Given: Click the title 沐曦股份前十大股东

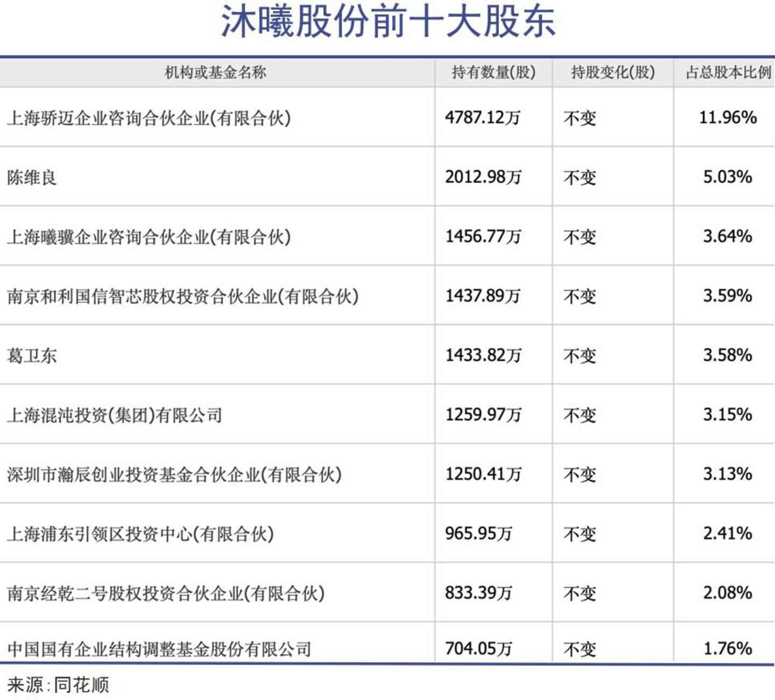Looking at the screenshot, I should [x=388, y=22].
